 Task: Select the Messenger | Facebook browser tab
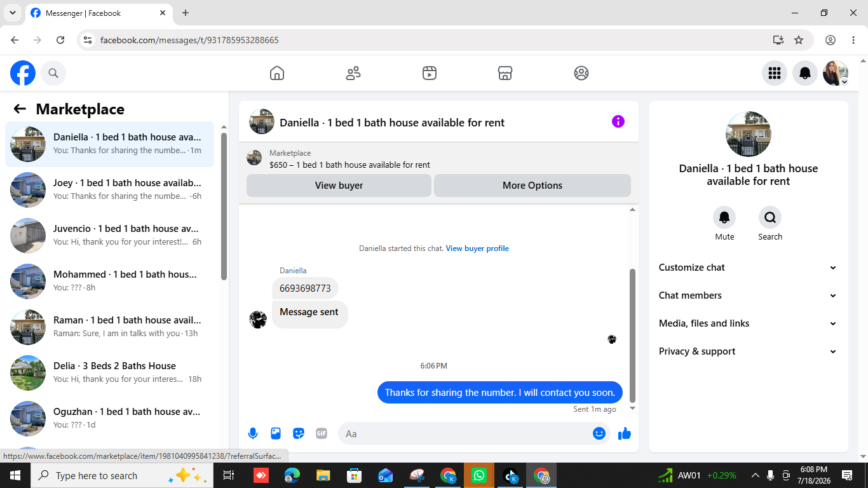(98, 13)
